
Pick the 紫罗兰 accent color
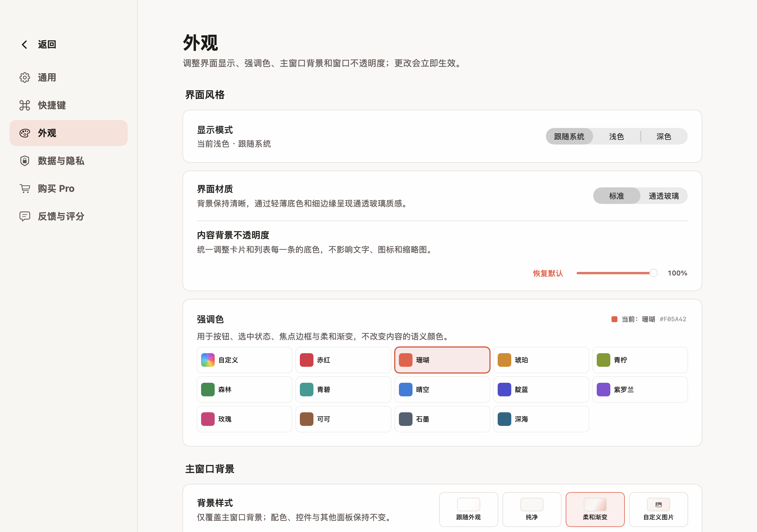tap(640, 389)
